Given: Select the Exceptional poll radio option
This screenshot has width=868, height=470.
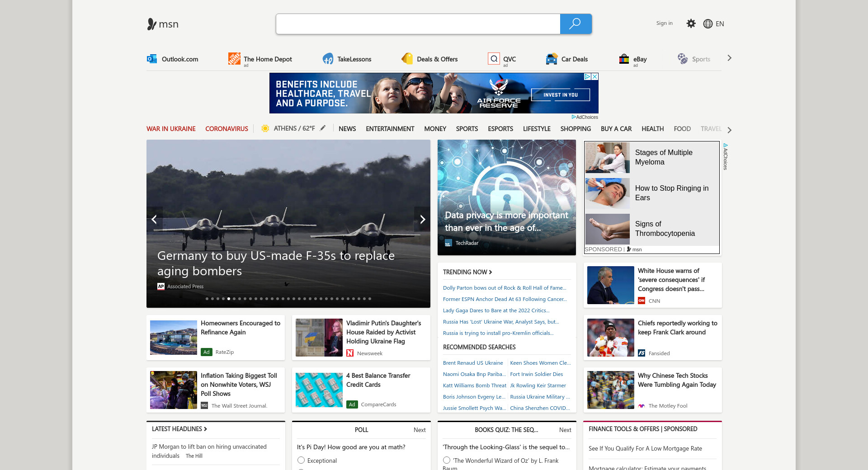Looking at the screenshot, I should [301, 460].
